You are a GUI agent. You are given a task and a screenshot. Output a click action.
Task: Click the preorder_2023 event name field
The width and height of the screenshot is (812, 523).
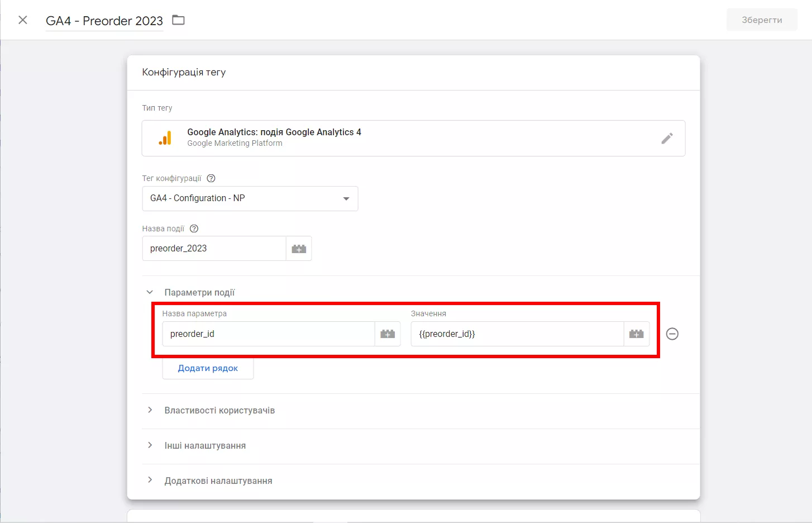(214, 249)
